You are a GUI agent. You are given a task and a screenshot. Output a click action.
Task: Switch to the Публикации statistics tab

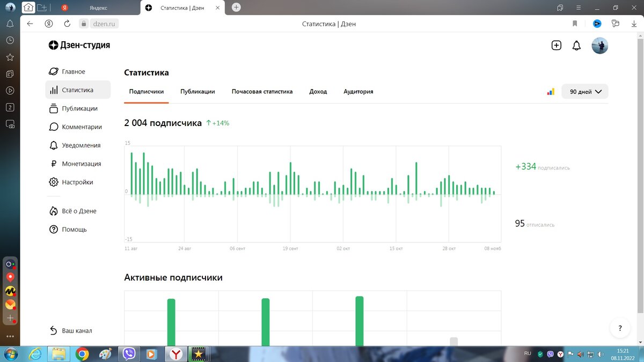click(x=197, y=92)
